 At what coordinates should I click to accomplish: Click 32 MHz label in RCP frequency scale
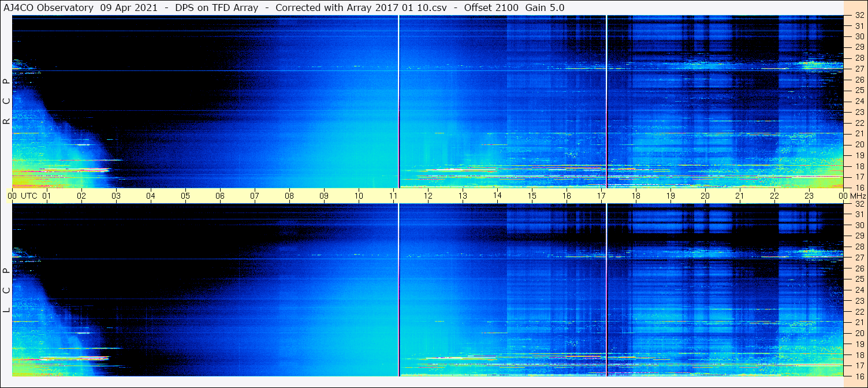859,16
